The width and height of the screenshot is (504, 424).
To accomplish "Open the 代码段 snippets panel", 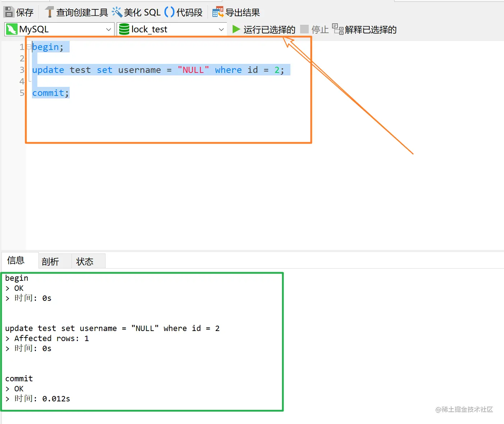I will (x=190, y=13).
